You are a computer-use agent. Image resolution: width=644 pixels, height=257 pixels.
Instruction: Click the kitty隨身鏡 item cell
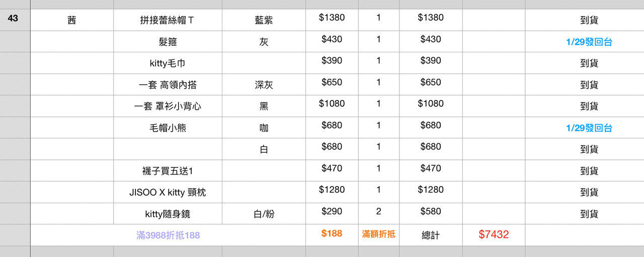click(x=168, y=214)
